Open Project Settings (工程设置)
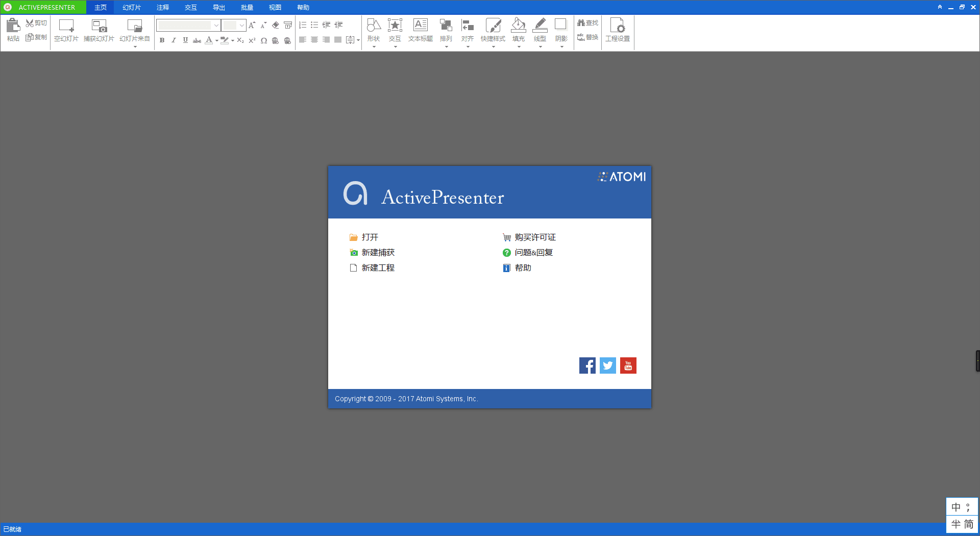 (618, 31)
